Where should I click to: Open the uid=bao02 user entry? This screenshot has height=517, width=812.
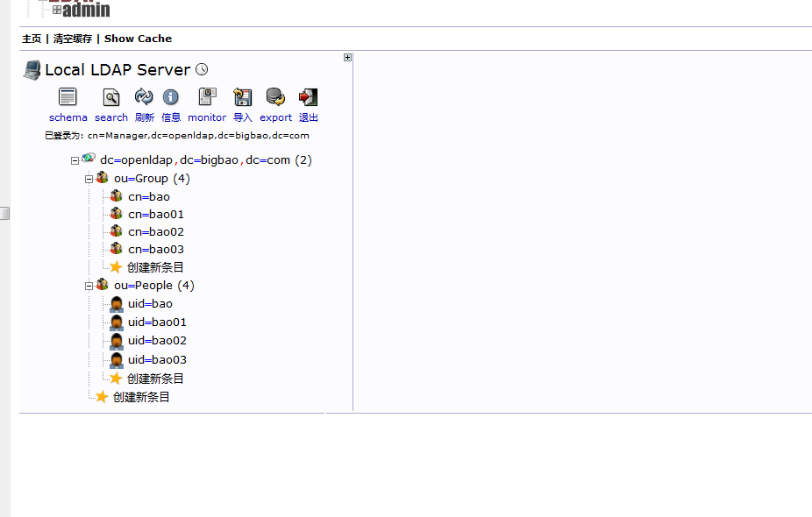coord(157,341)
